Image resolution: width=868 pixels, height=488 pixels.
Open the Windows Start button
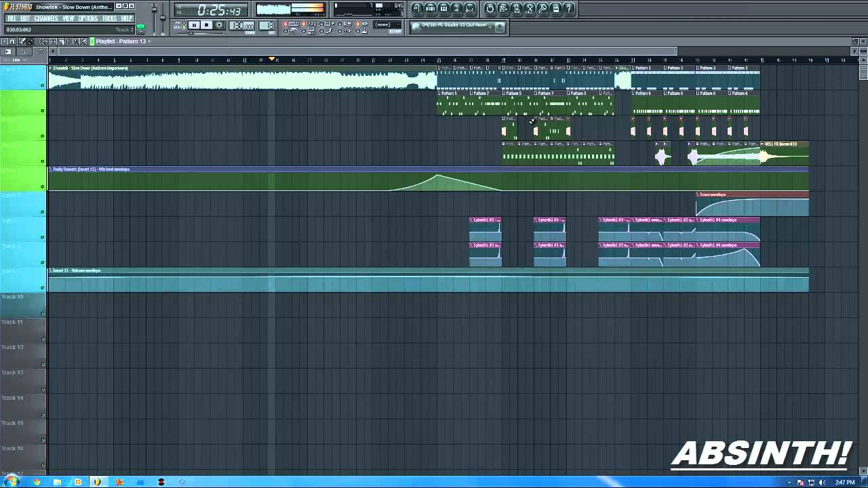[12, 482]
